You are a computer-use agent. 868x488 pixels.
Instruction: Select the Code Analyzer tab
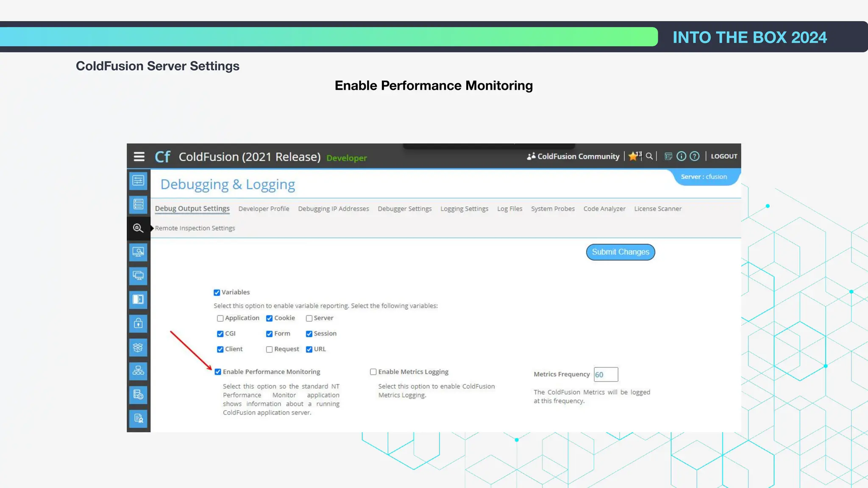604,209
